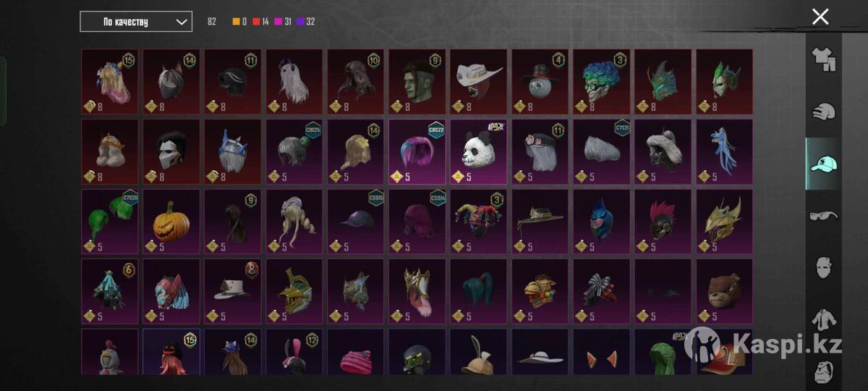Open the backpack category icon at bottom
The image size is (868, 391).
(x=823, y=370)
